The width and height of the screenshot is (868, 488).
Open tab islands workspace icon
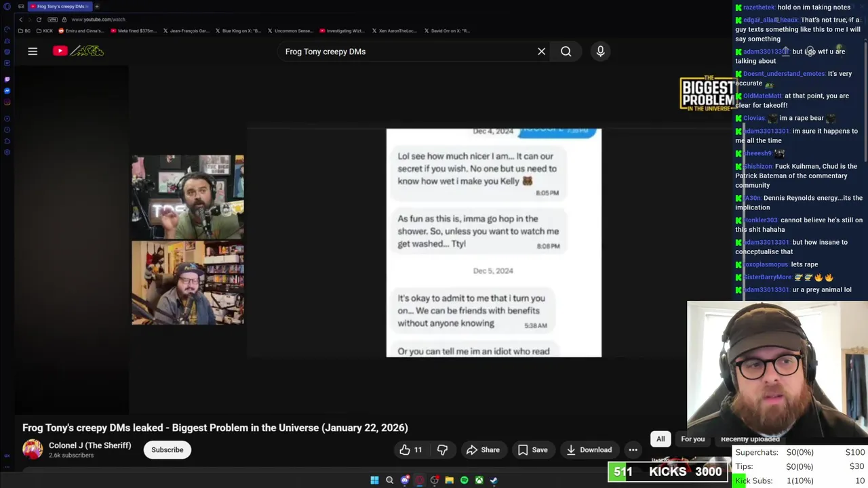tap(21, 6)
